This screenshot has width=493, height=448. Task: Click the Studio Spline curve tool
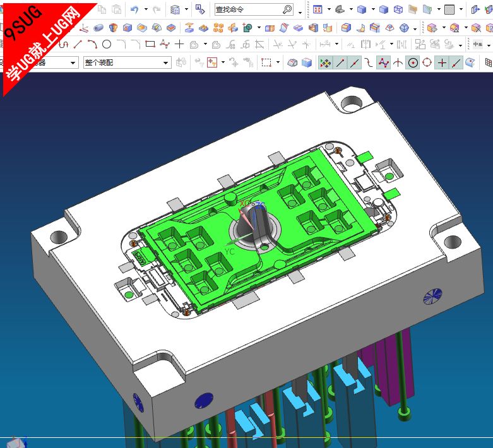[165, 44]
